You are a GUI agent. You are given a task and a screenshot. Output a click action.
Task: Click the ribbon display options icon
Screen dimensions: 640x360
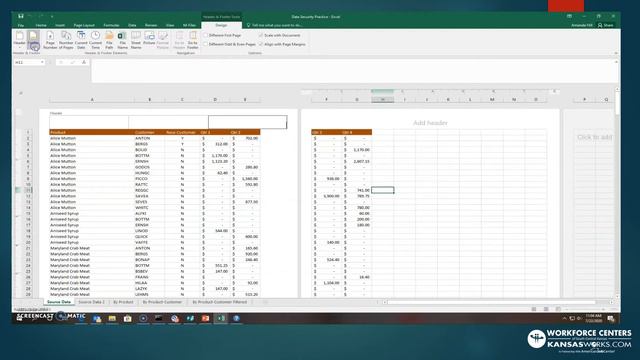[x=569, y=16]
